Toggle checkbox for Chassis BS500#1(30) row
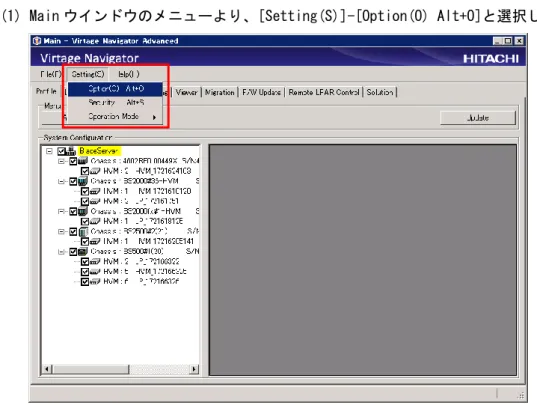537x405 pixels. coord(73,252)
